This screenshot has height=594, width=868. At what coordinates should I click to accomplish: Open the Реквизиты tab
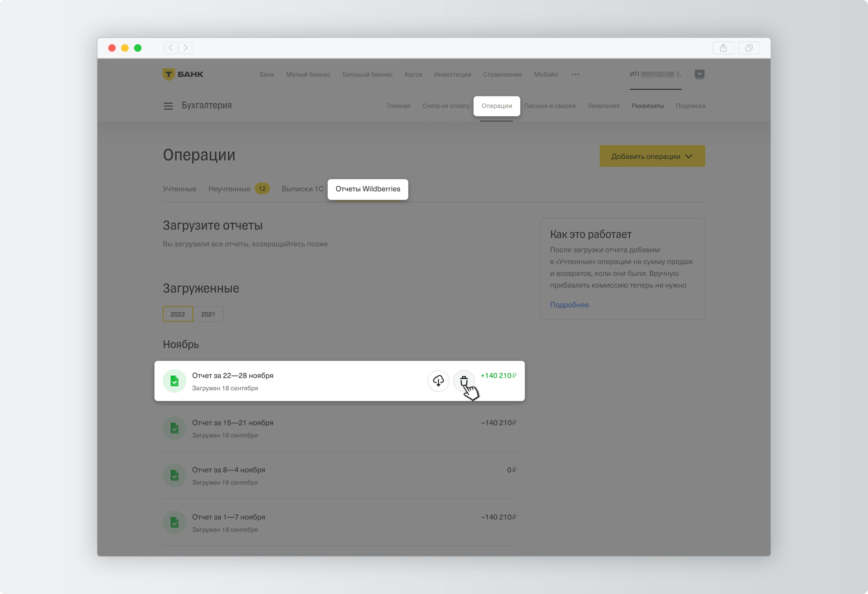click(648, 106)
